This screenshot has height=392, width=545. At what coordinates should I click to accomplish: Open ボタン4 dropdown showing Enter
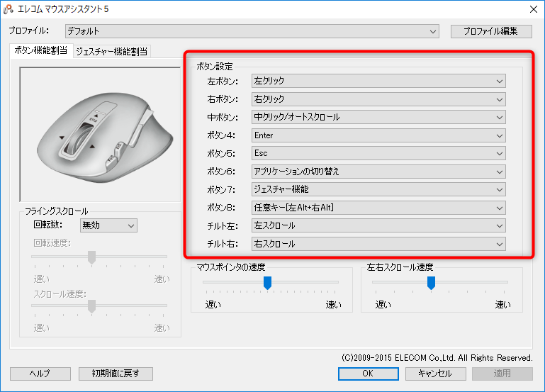[378, 135]
